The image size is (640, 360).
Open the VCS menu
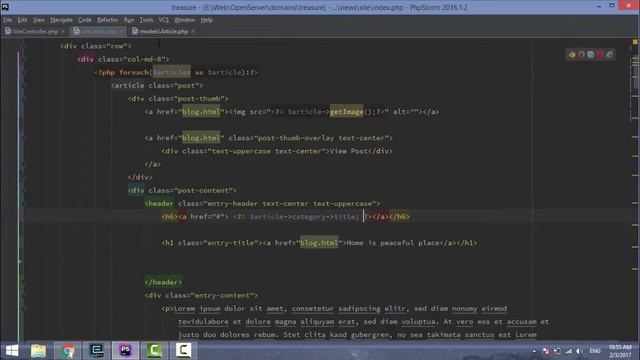pyautogui.click(x=164, y=20)
